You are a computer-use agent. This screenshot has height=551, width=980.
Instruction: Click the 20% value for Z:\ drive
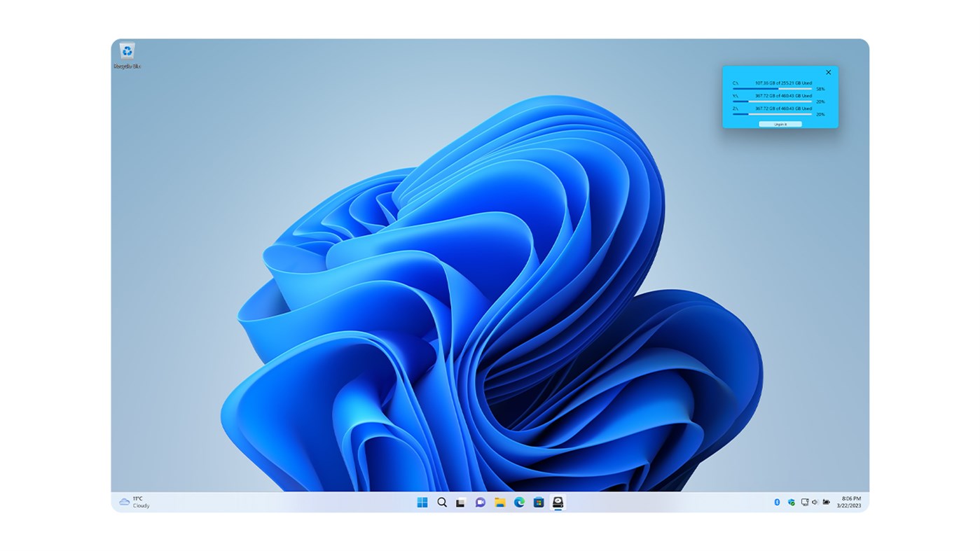click(820, 114)
